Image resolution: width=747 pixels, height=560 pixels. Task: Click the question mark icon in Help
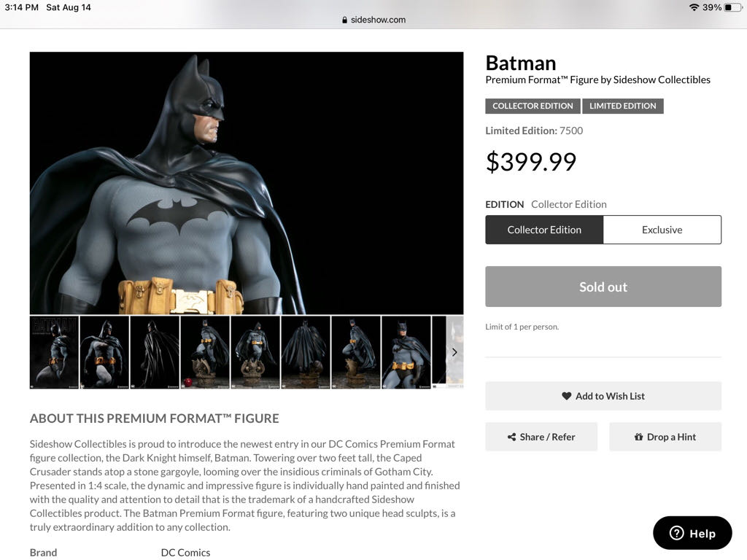676,533
